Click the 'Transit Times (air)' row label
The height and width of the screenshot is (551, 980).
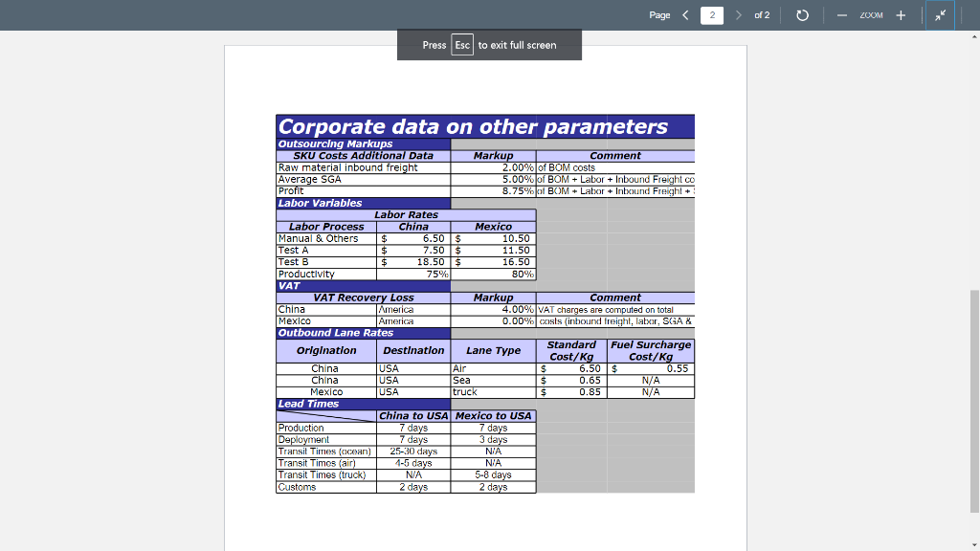[x=317, y=464]
